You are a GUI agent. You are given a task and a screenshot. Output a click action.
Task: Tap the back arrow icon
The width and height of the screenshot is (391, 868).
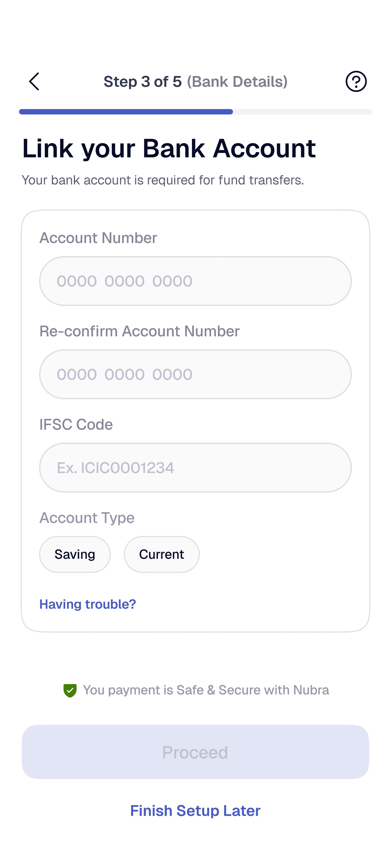point(34,81)
